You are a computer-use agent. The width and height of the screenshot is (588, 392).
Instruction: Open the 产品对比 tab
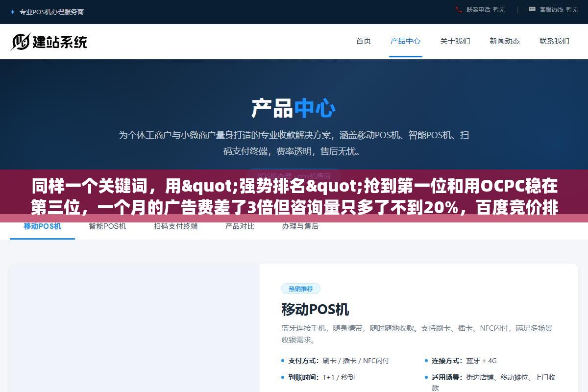pyautogui.click(x=240, y=226)
